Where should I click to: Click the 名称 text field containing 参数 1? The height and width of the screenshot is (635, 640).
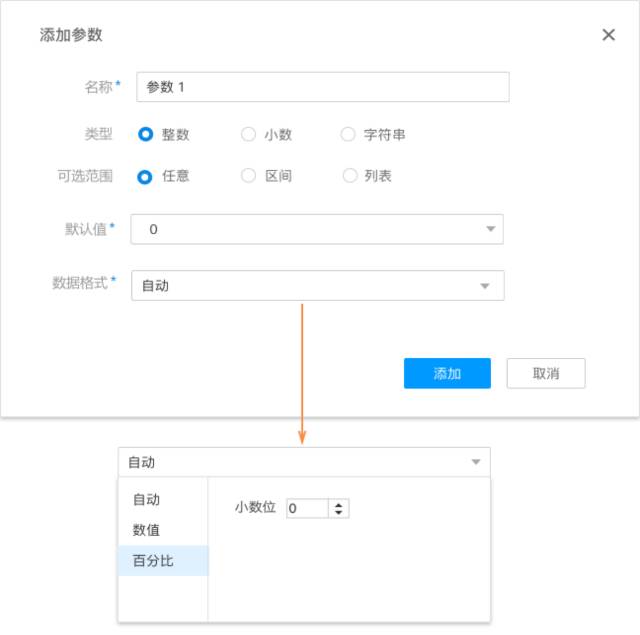(x=323, y=87)
